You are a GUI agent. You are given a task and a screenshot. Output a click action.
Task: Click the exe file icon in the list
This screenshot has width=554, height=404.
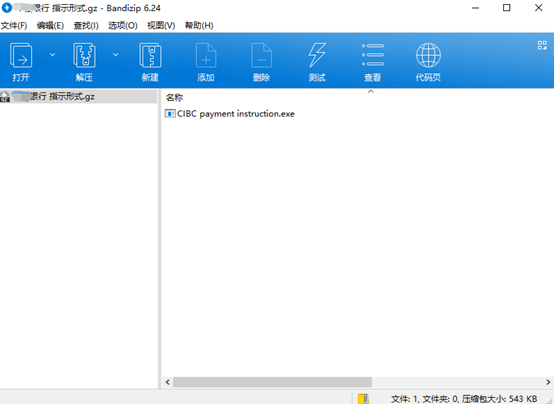170,113
